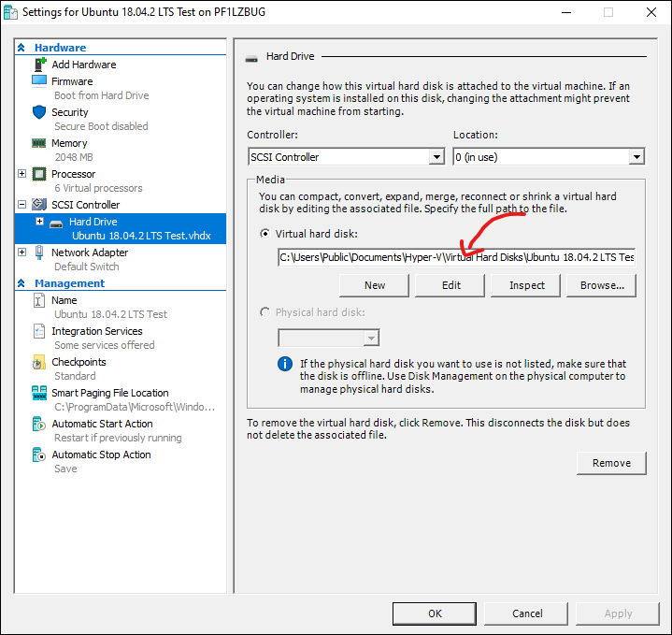The height and width of the screenshot is (635, 672).
Task: Click the New button
Action: tap(374, 285)
